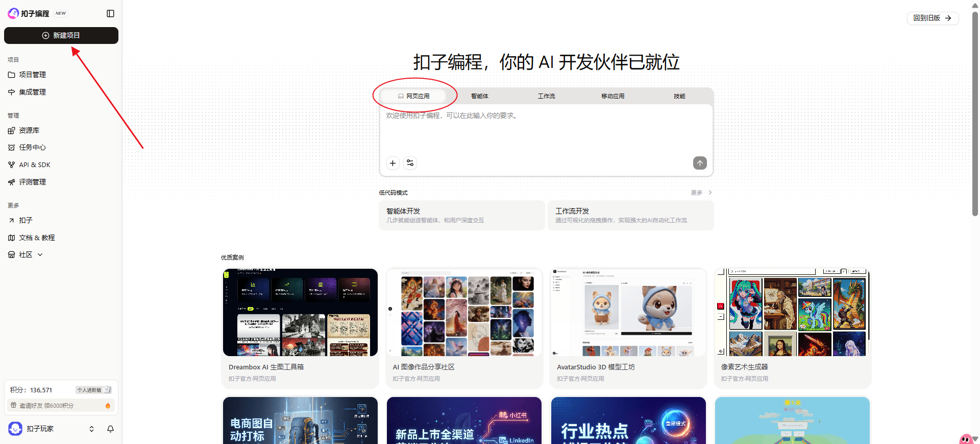Click the 新建项目 button
This screenshot has height=444, width=980.
[61, 35]
